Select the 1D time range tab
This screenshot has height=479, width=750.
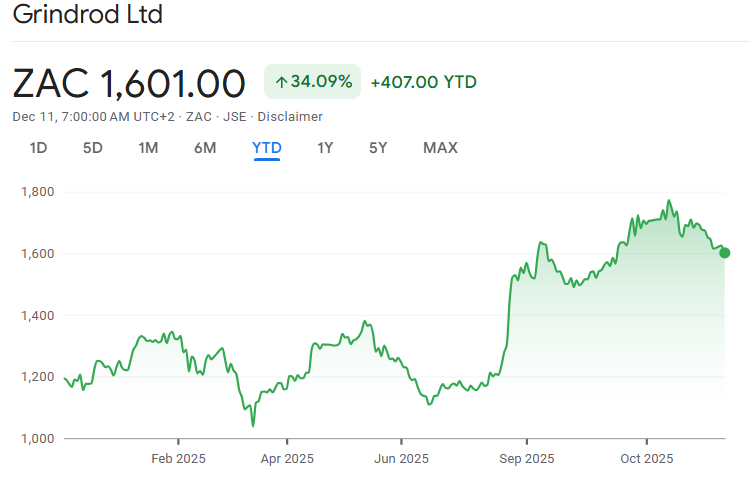[x=39, y=148]
